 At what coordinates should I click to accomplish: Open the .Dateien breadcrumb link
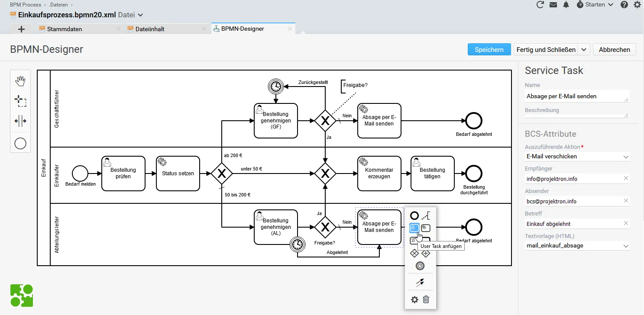pyautogui.click(x=58, y=5)
